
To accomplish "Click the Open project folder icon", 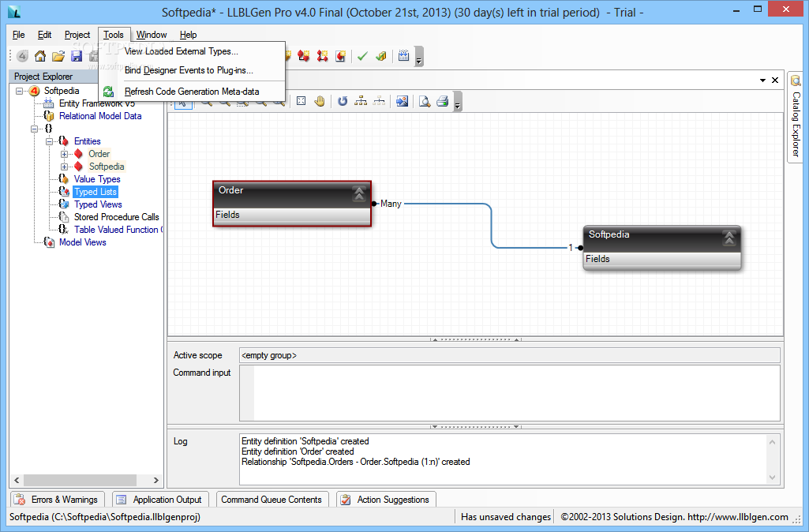I will pos(58,56).
